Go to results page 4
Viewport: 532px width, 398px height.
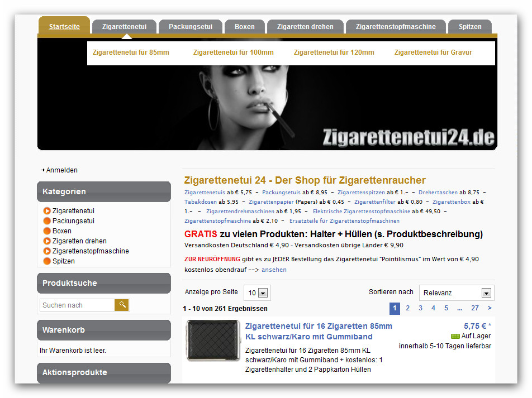tap(433, 308)
